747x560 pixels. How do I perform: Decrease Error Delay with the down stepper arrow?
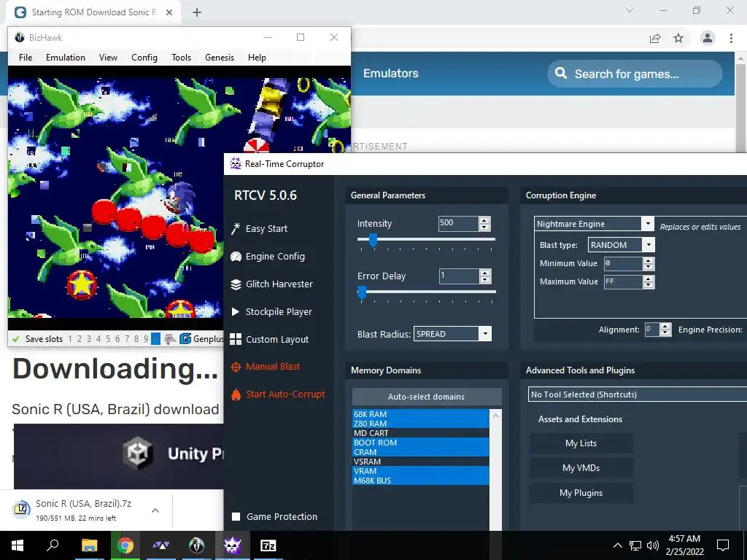(x=485, y=279)
